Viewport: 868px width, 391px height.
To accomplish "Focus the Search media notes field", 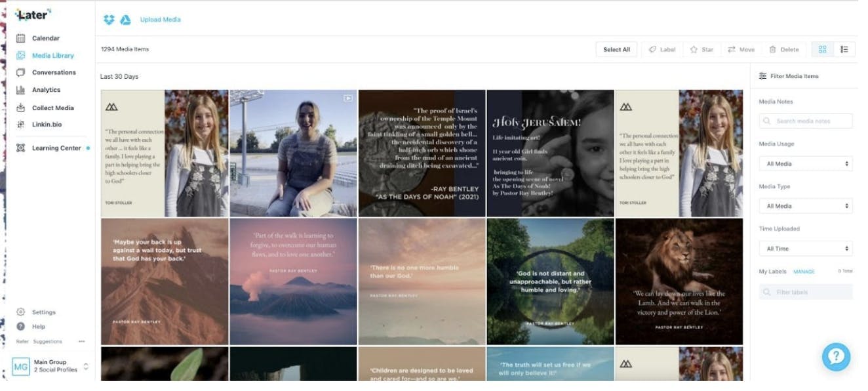I will [806, 121].
